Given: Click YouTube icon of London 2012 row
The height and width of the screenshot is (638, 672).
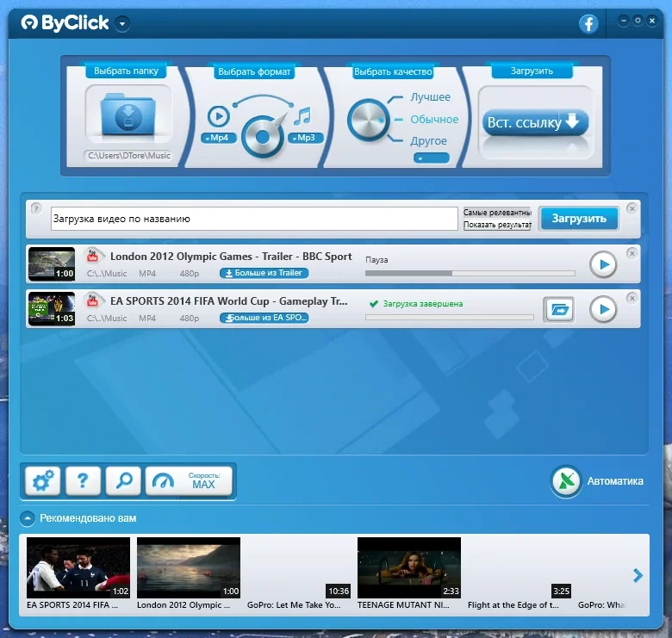Looking at the screenshot, I should click(x=93, y=256).
